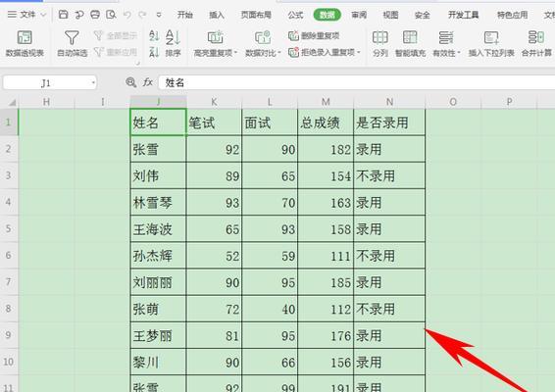This screenshot has width=555, height=392.
Task: Expand the 高亮重复项 dropdown arrow
Action: (x=235, y=53)
